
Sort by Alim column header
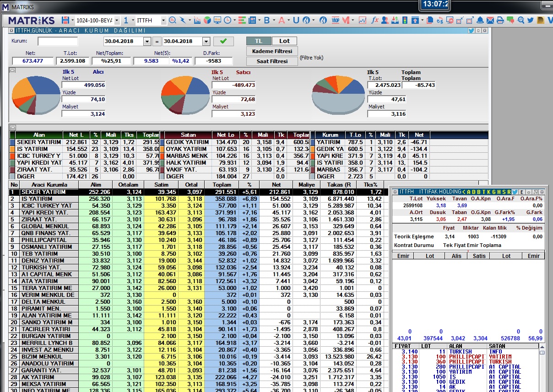pyautogui.click(x=95, y=184)
